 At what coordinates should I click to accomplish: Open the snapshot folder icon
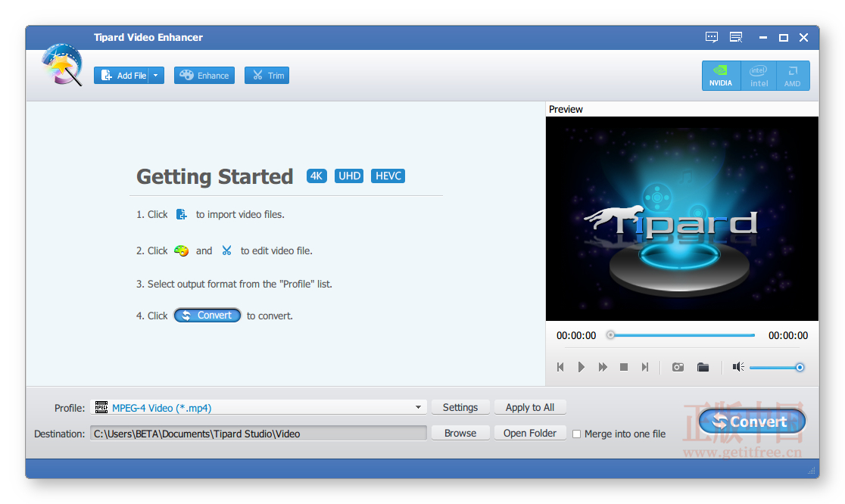703,367
